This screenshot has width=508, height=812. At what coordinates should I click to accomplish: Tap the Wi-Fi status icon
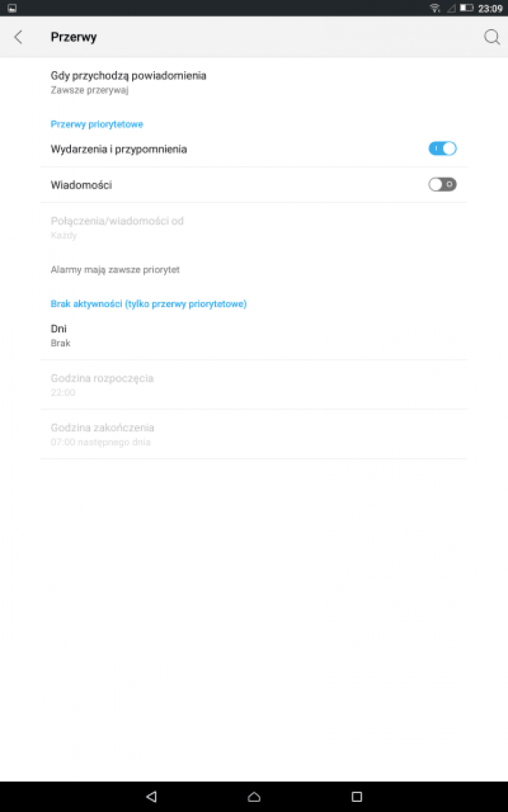[435, 8]
